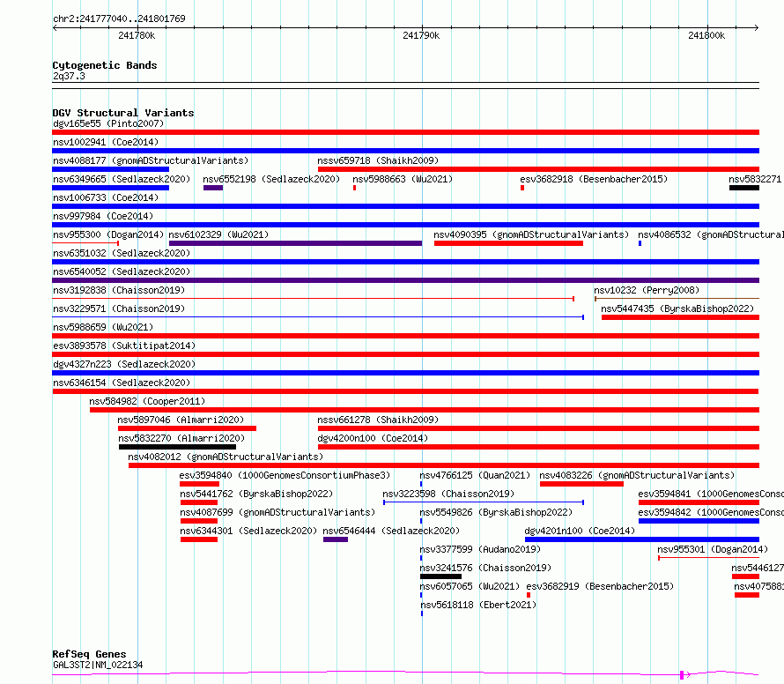Click the purple nsv6546444 feature bar

click(x=336, y=540)
